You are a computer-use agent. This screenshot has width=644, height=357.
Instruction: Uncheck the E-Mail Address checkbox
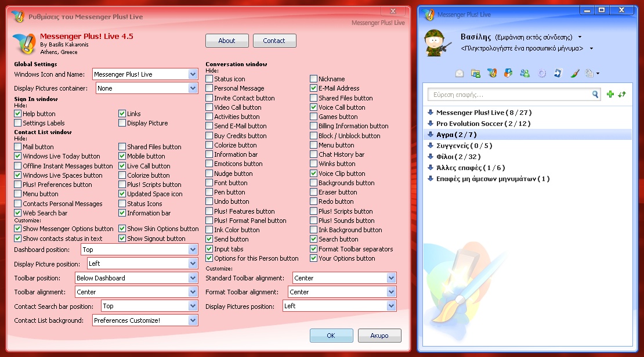tap(313, 88)
